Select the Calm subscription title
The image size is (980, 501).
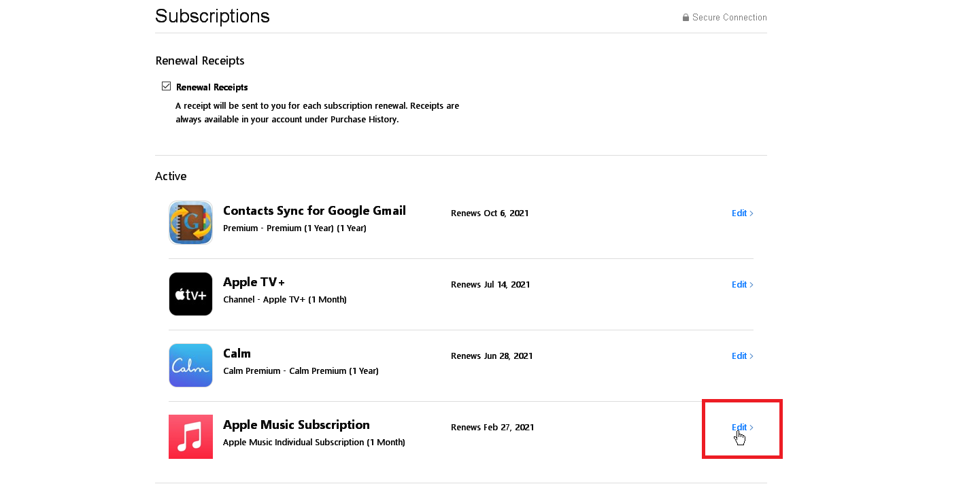pyautogui.click(x=237, y=353)
